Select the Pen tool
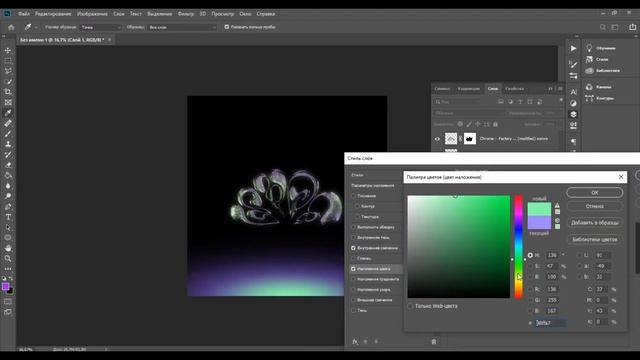640x360 pixels. coord(8,207)
